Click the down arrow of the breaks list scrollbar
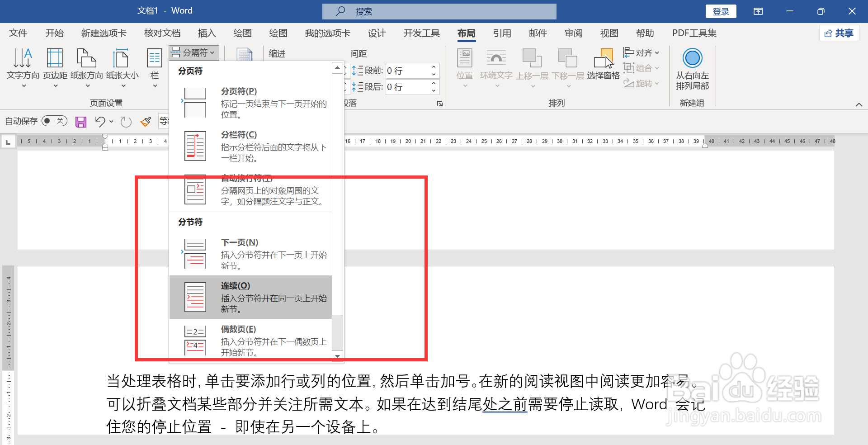Screen dimensions: 868x445 337,356
